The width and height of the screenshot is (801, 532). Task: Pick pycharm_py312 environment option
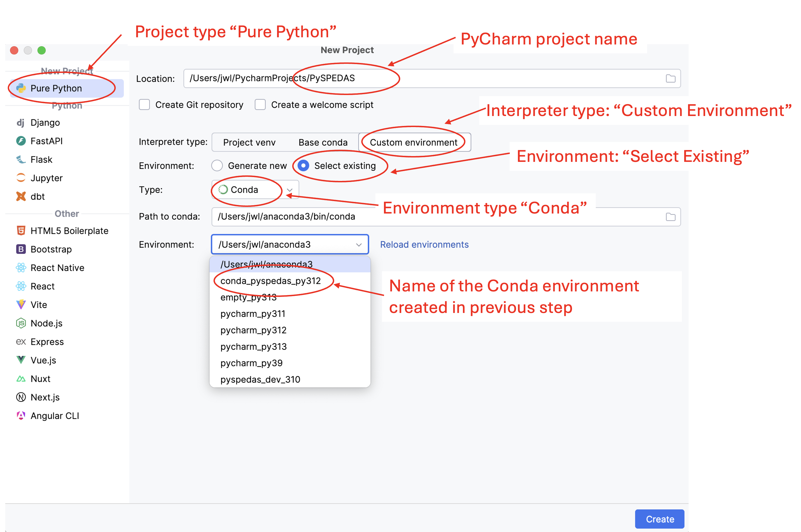290,330
